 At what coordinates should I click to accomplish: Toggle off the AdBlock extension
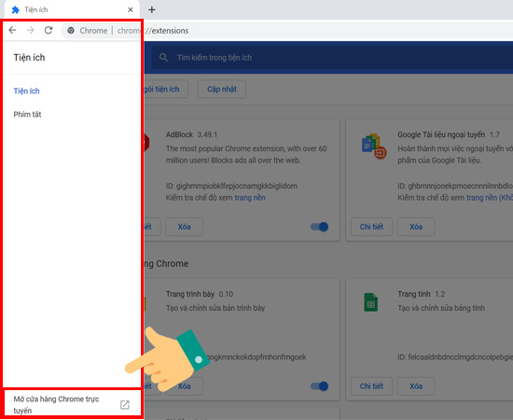pyautogui.click(x=319, y=227)
